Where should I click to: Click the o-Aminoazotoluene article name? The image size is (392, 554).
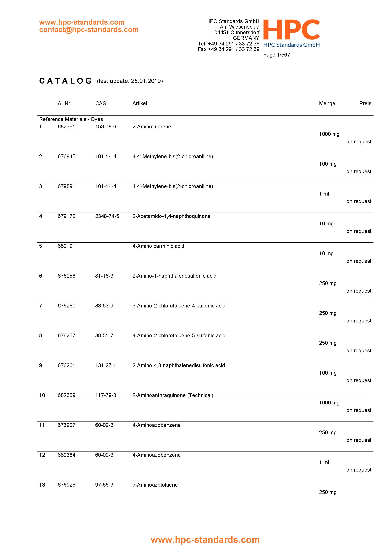155,485
